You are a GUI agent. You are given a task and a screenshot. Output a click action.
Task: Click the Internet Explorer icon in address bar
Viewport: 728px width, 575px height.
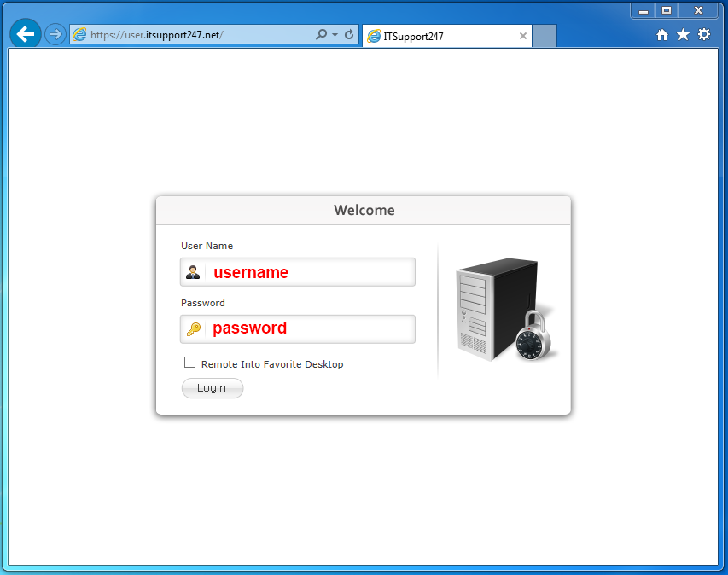(80, 34)
